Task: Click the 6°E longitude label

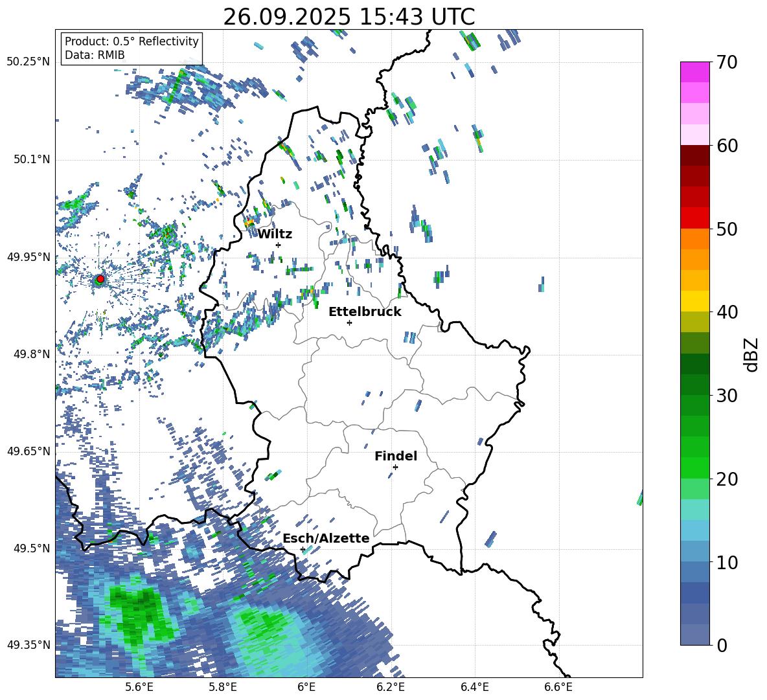Action: click(306, 687)
